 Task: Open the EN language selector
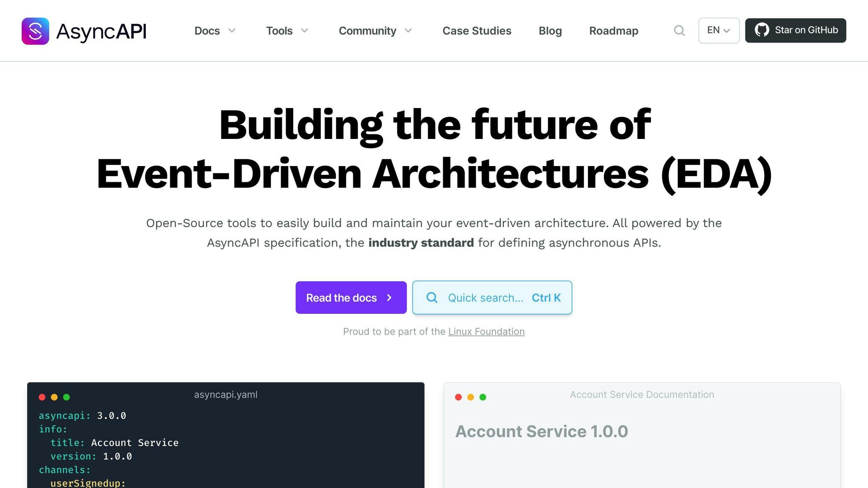pos(718,30)
